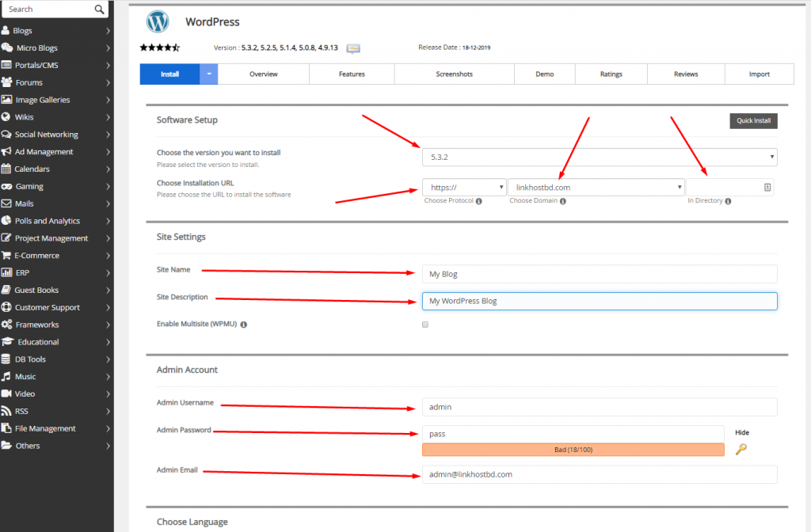
Task: Click the search magnifier icon in the sidebar
Action: coord(98,9)
